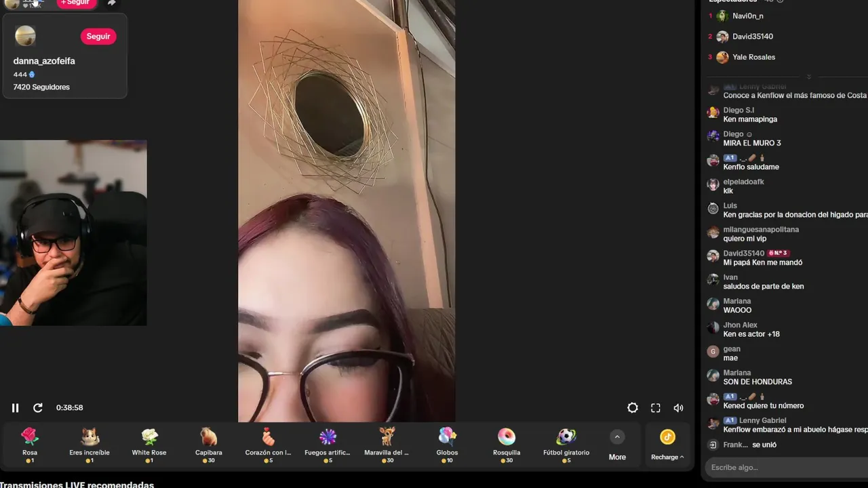
Task: Click the streamer webcam overlay thumbnail
Action: tap(73, 232)
